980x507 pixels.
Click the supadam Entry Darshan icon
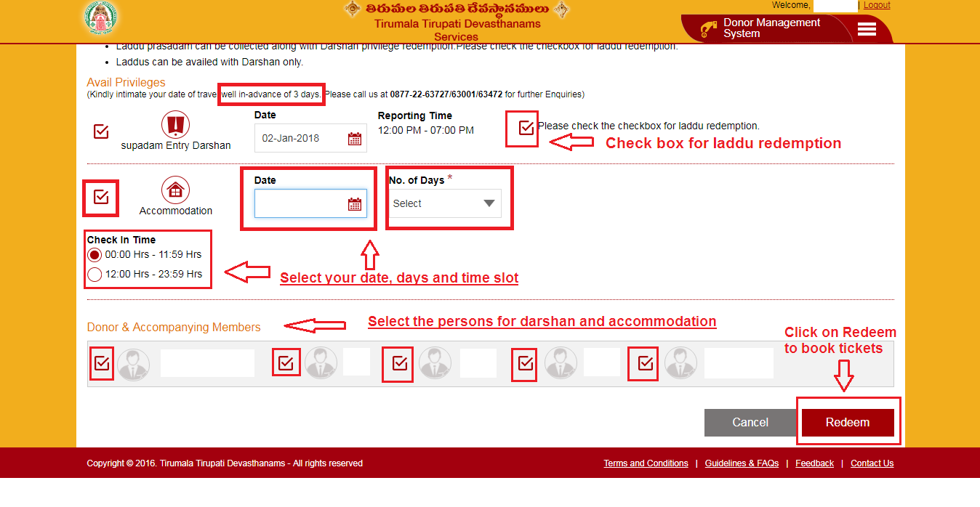pos(175,125)
